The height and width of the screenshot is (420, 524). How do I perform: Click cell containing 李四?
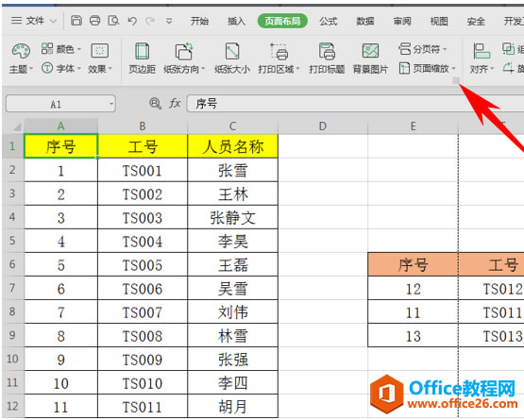[x=233, y=382]
